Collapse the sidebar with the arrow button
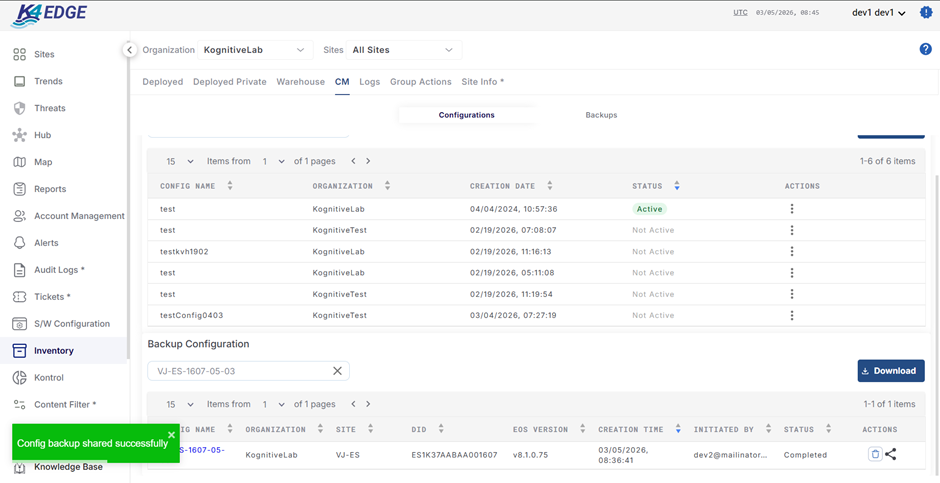Screen dimensions: 940x483 coord(129,49)
